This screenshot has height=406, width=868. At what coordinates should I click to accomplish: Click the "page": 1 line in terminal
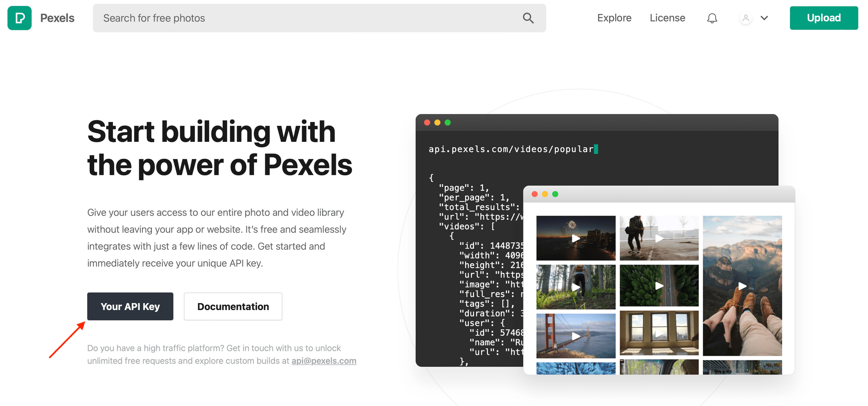click(x=464, y=188)
